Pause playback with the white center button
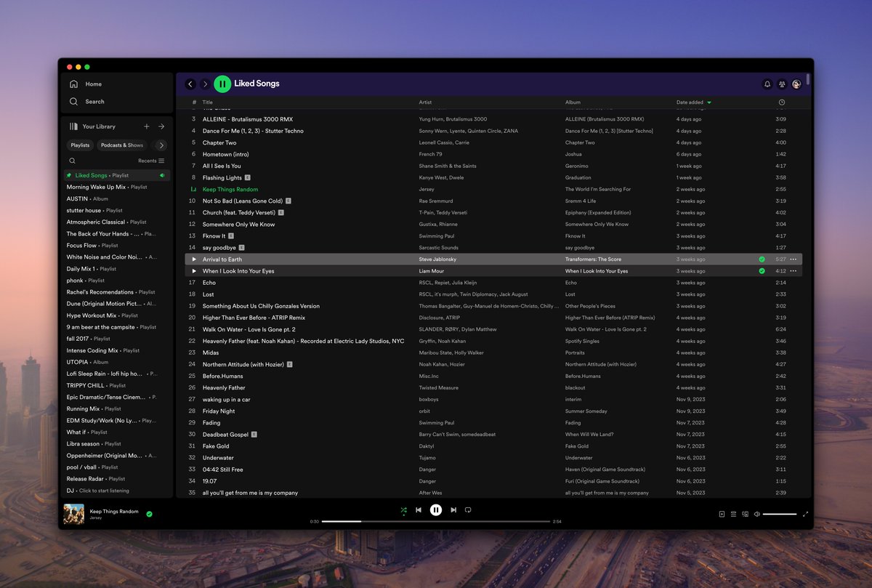 point(436,510)
